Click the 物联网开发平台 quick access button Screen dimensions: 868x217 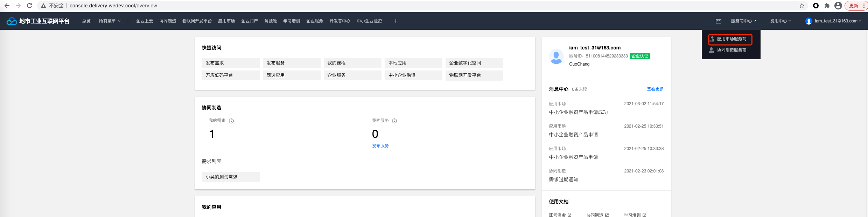474,75
